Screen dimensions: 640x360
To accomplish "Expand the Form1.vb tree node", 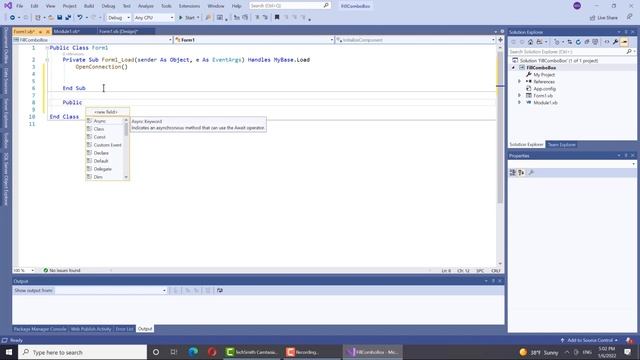I will tap(520, 96).
